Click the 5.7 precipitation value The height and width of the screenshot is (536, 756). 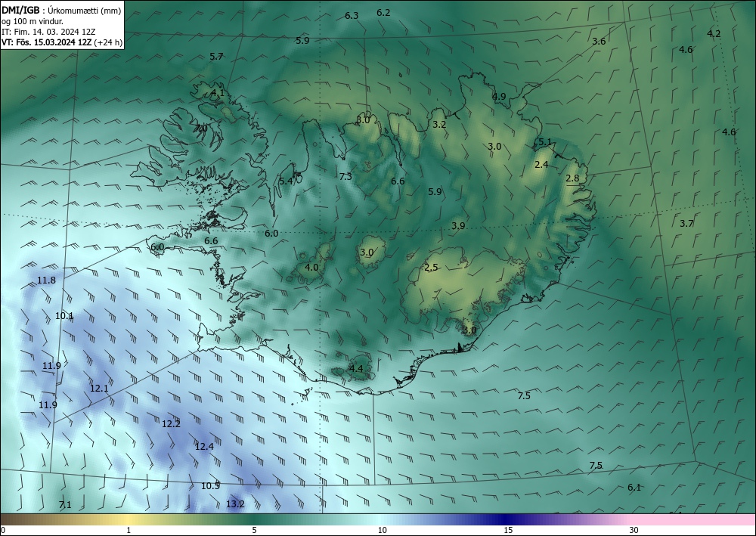(x=216, y=57)
